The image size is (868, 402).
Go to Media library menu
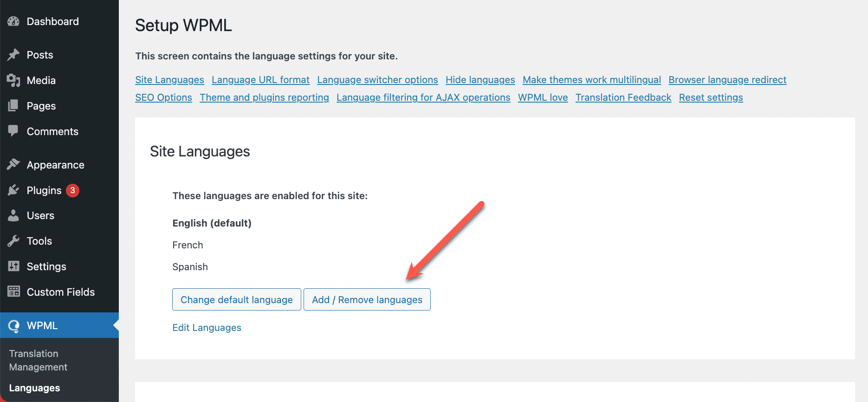(x=59, y=80)
